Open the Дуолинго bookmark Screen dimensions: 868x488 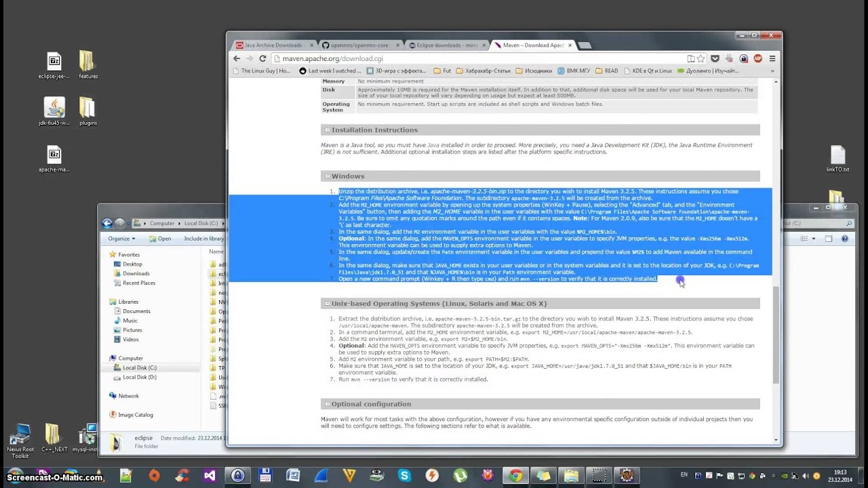[x=707, y=70]
